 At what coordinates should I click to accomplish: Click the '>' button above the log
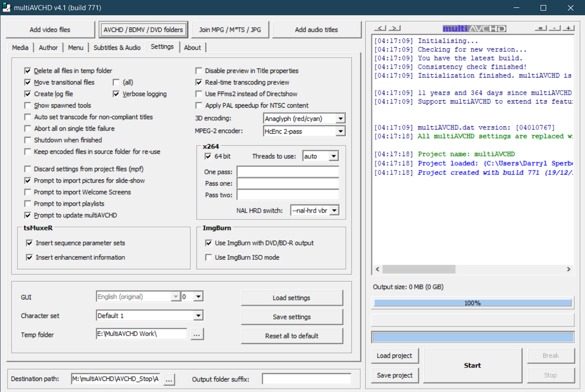[x=394, y=29]
